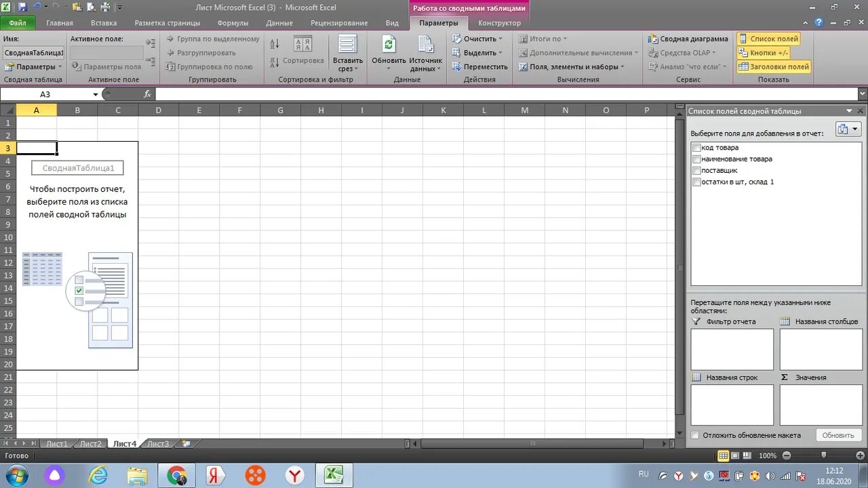Image resolution: width=868 pixels, height=488 pixels.
Task: Open the Файл (File) tab
Action: pos(18,23)
